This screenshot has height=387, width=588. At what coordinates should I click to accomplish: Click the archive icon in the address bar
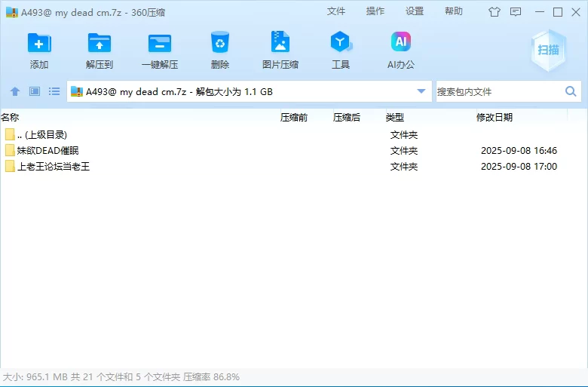pyautogui.click(x=77, y=91)
